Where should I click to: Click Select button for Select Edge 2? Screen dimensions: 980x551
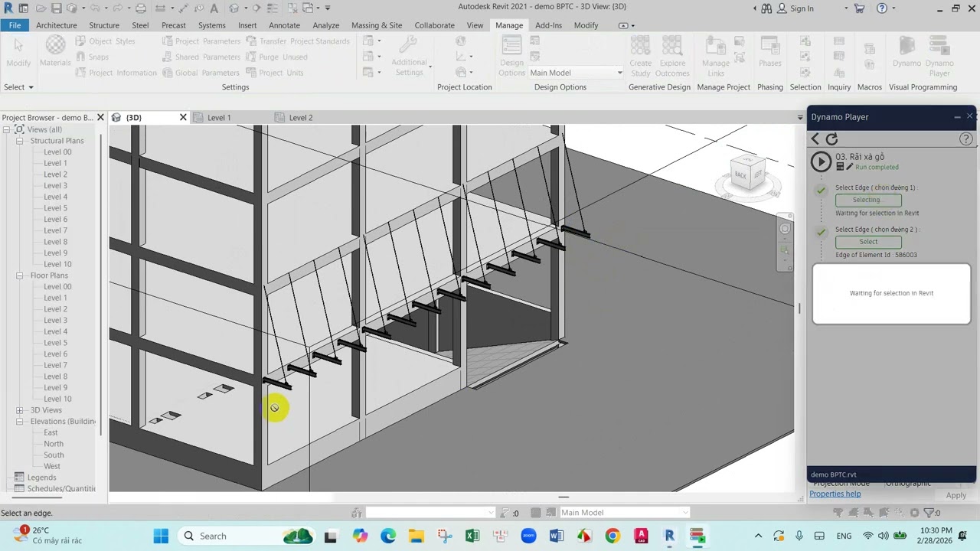coord(868,242)
